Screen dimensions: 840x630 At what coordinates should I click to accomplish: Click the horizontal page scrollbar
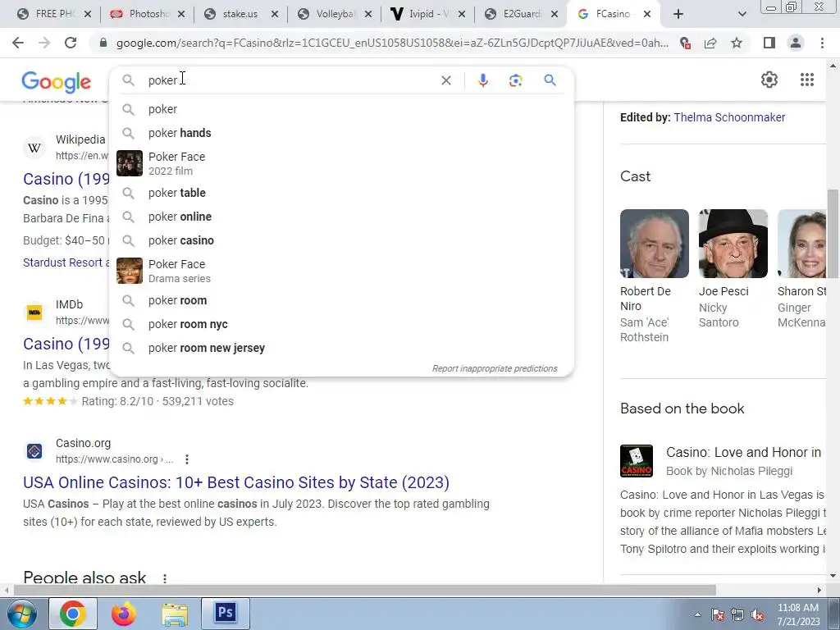pos(364,590)
